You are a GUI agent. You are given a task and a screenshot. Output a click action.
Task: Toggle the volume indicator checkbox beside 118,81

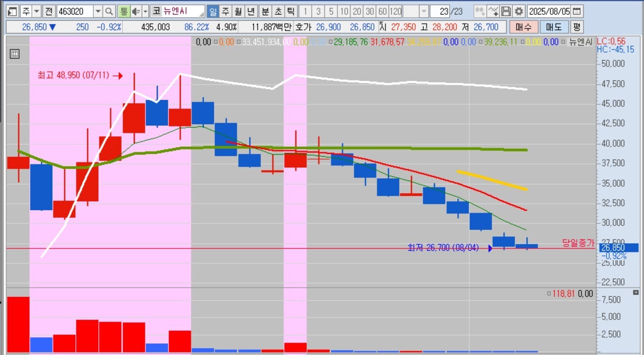tap(548, 294)
